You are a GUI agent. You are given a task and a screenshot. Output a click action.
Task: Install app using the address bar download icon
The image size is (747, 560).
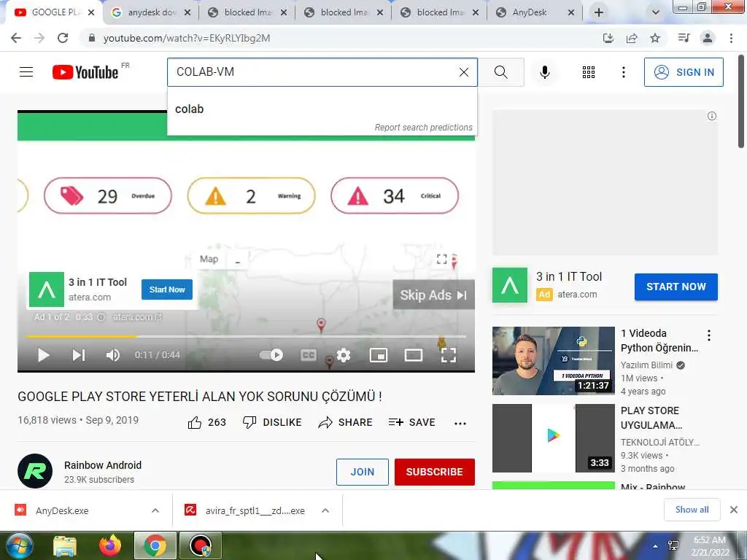point(608,38)
